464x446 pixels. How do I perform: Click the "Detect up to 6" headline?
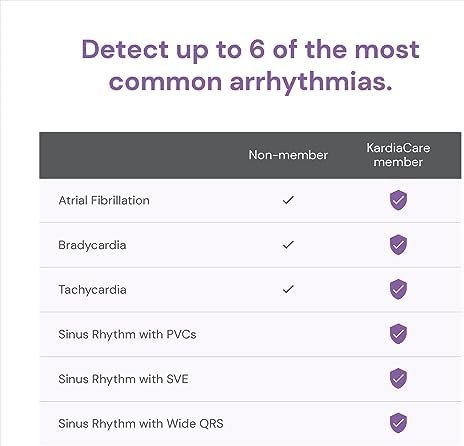[250, 66]
